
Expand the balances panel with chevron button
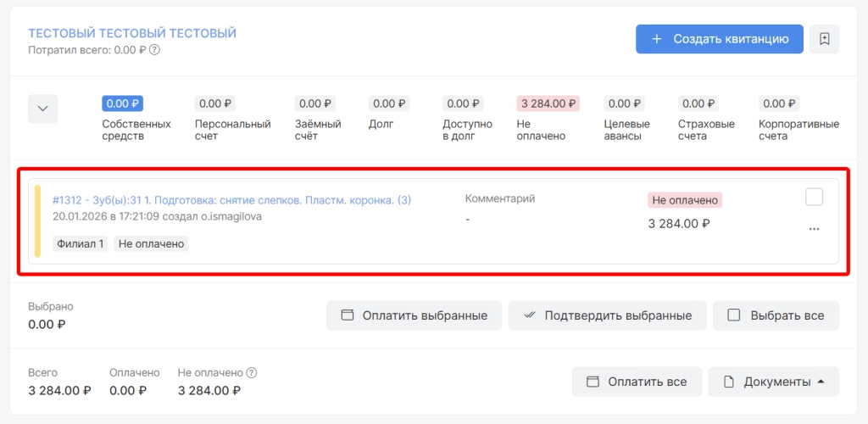coord(43,109)
